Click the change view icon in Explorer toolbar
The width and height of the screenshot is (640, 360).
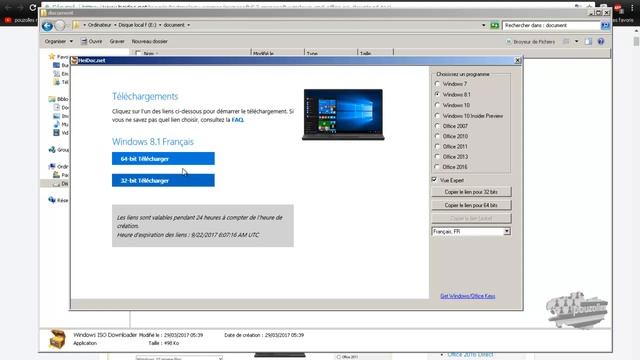[566, 41]
